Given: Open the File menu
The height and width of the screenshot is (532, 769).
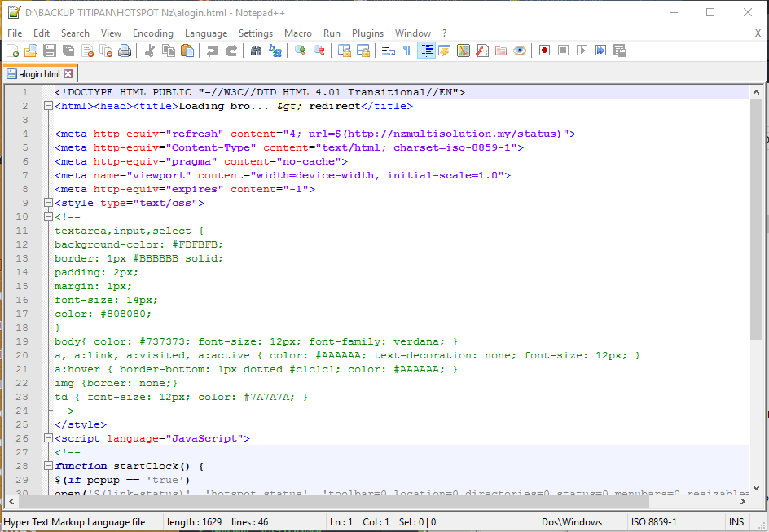Looking at the screenshot, I should coord(15,33).
